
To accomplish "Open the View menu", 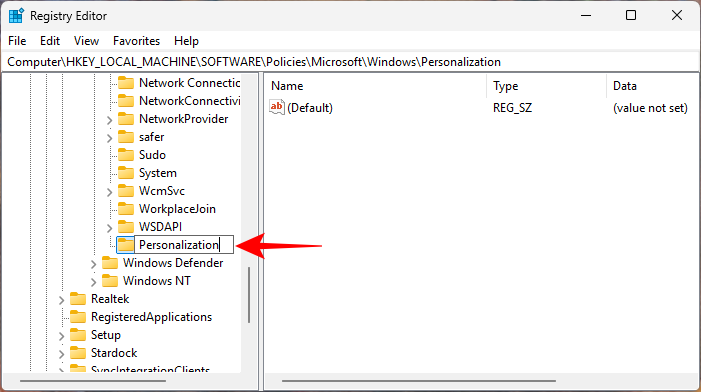I will tap(86, 41).
